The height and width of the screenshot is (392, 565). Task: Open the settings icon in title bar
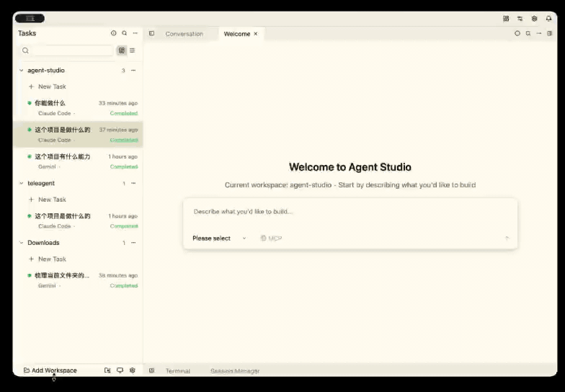point(535,19)
